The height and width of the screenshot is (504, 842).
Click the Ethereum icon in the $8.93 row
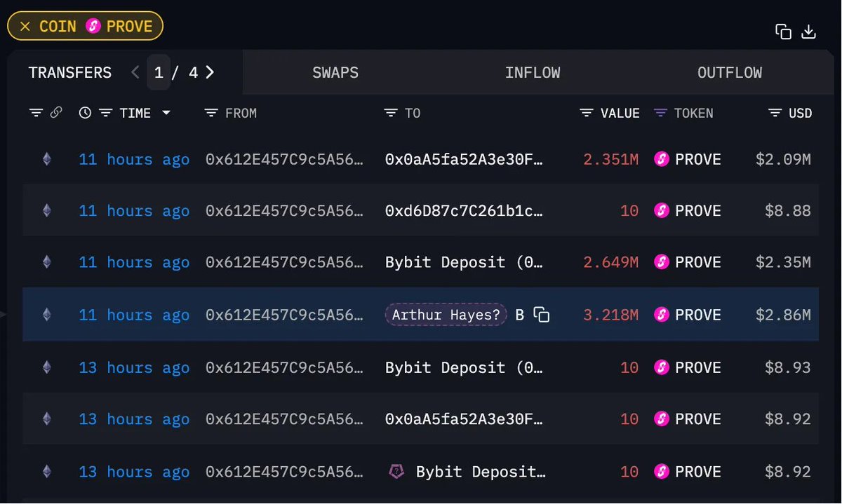click(x=46, y=367)
